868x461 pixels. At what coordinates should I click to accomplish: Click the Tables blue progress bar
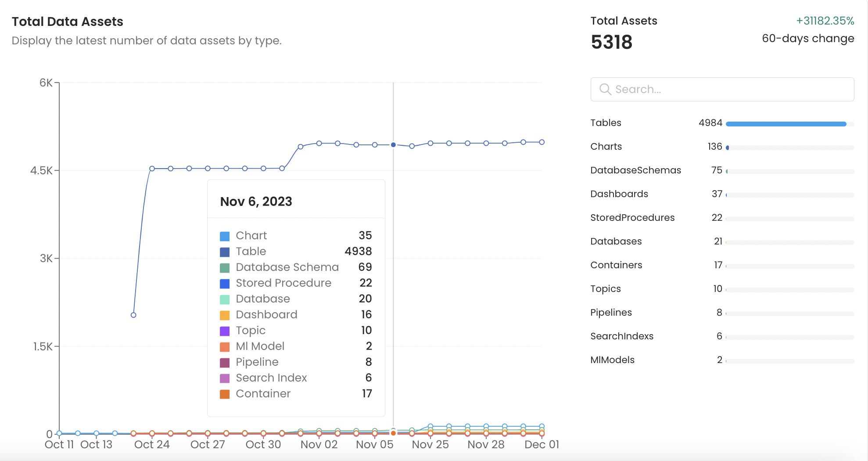click(786, 124)
